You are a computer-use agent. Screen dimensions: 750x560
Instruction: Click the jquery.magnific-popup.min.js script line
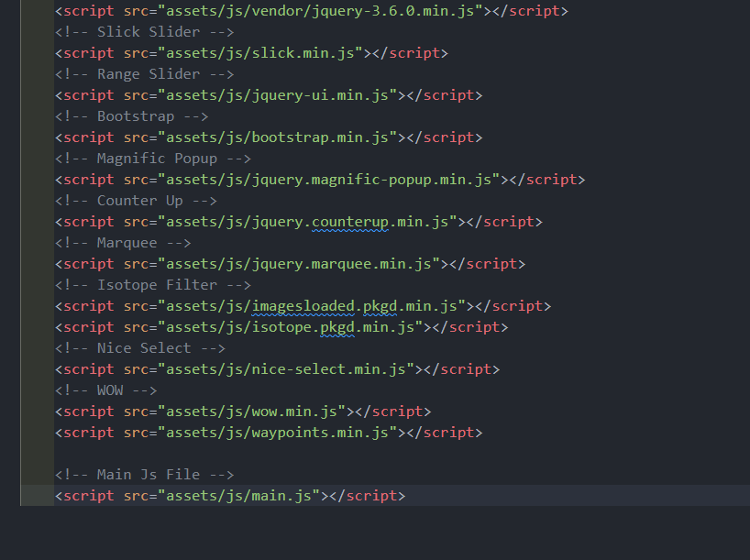point(320,180)
